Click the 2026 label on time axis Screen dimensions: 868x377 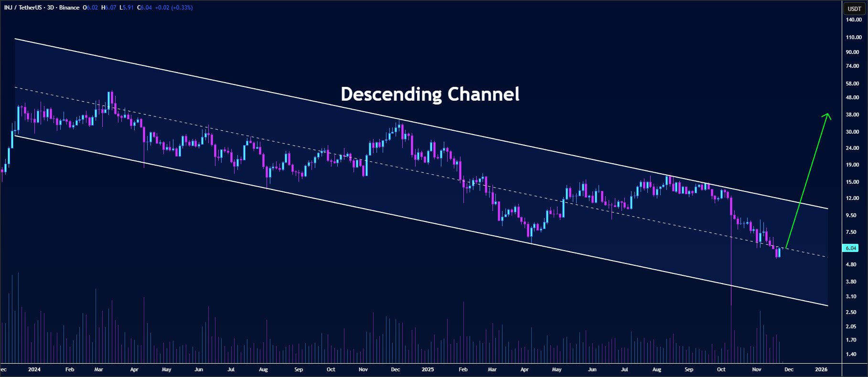(821, 369)
